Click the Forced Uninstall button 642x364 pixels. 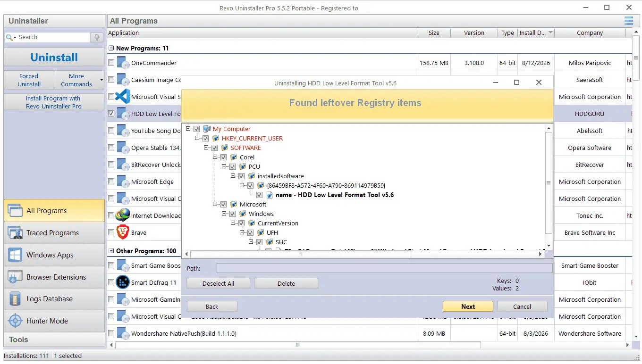coord(29,80)
